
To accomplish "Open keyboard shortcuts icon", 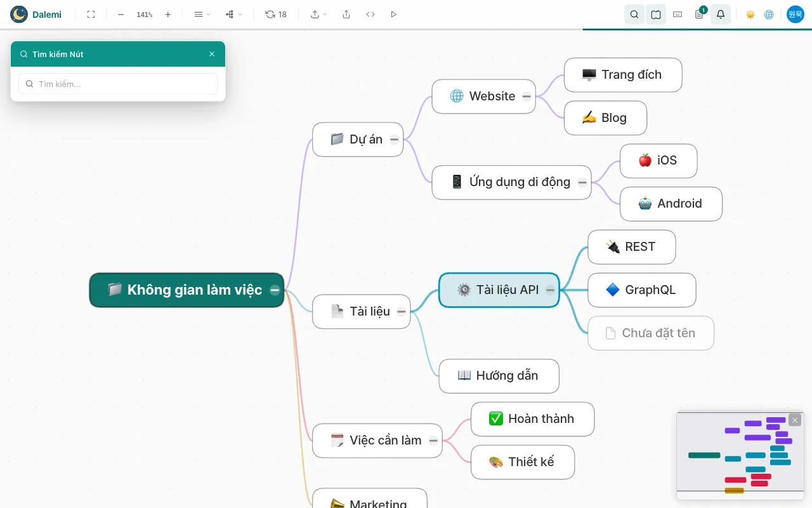I will pos(678,14).
